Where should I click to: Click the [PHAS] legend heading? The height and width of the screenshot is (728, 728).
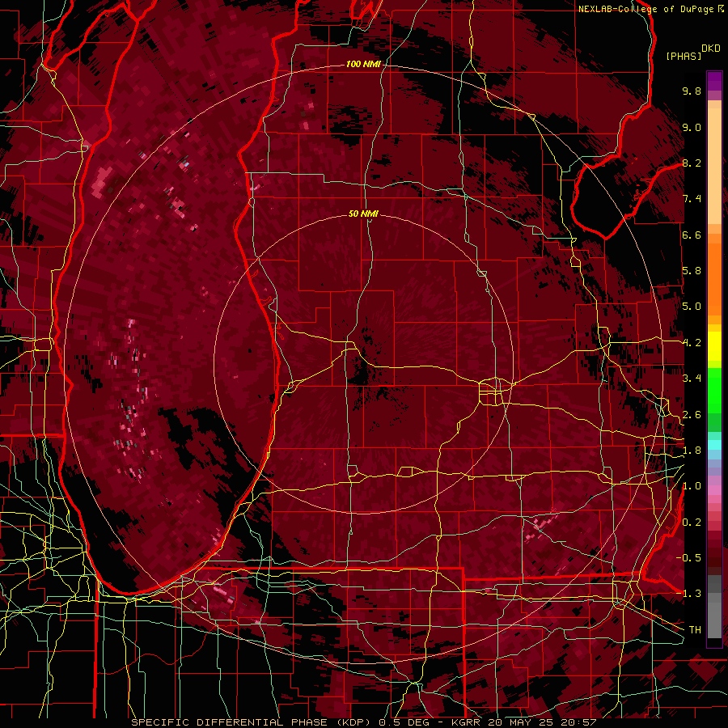(x=684, y=56)
